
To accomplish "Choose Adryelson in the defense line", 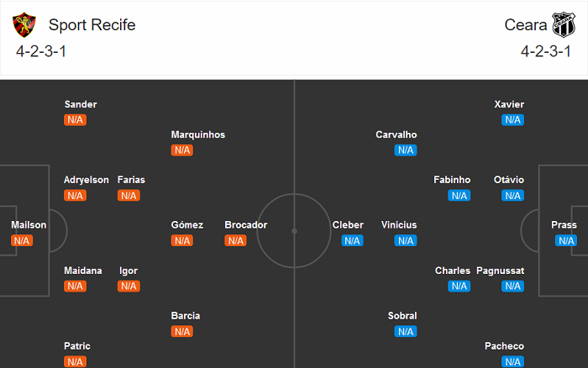I will point(87,180).
